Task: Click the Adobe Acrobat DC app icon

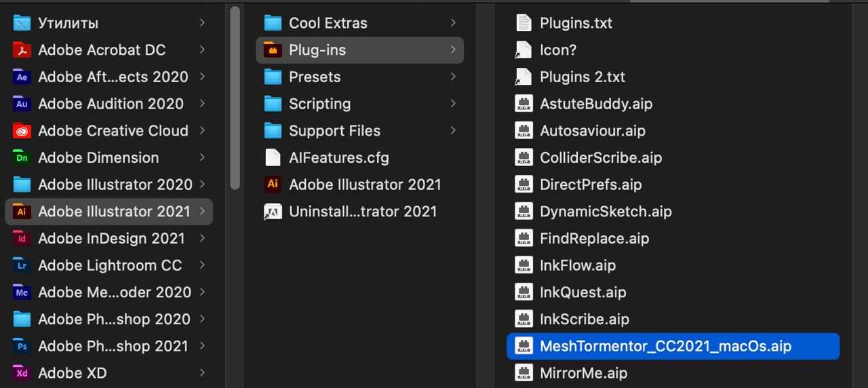Action: pos(22,50)
